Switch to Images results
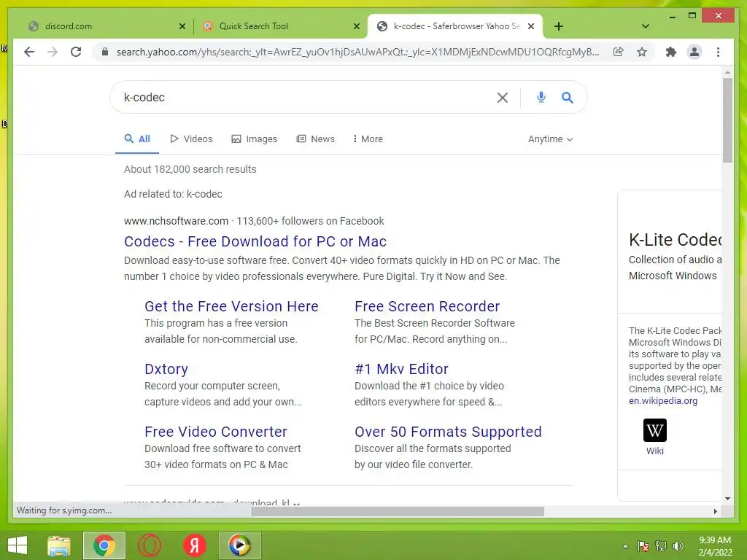Viewport: 747px width, 560px height. click(x=255, y=139)
